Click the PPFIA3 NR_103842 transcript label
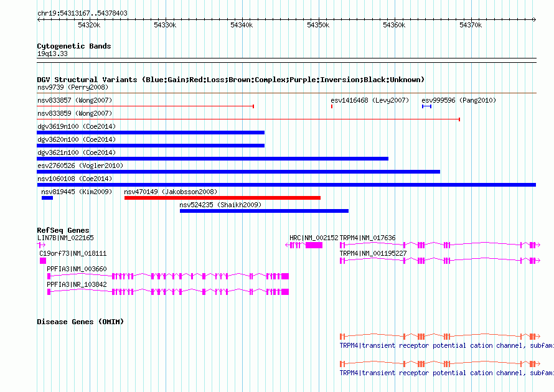The width and height of the screenshot is (554, 392). pyautogui.click(x=77, y=284)
